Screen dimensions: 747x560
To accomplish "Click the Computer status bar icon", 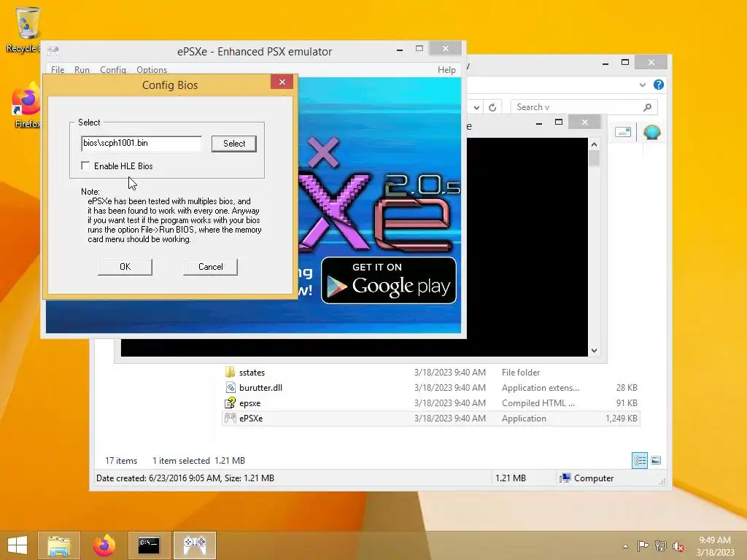I will tap(565, 478).
